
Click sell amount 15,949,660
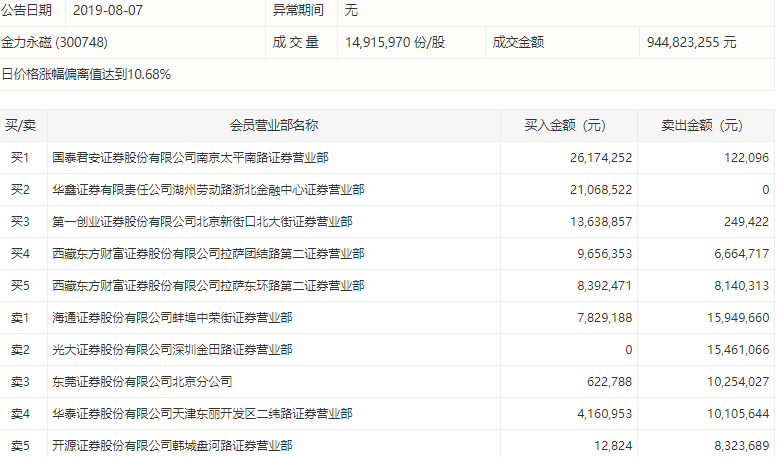(x=738, y=318)
